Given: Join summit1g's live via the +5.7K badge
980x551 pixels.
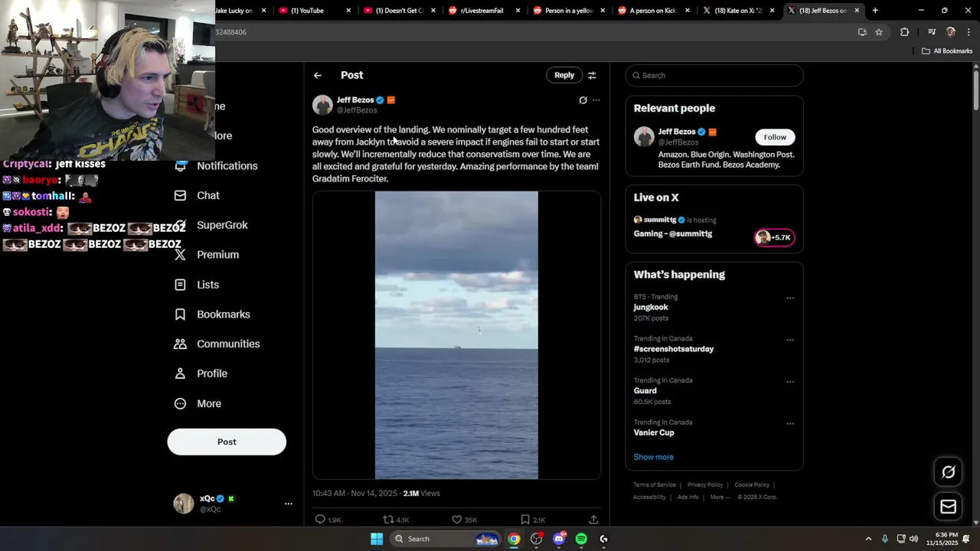Looking at the screenshot, I should (774, 237).
